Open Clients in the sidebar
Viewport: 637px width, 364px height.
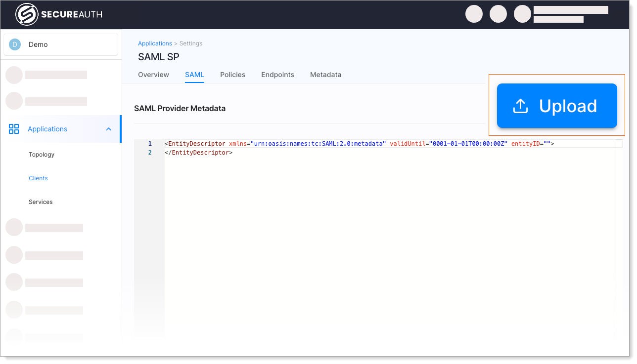tap(38, 178)
